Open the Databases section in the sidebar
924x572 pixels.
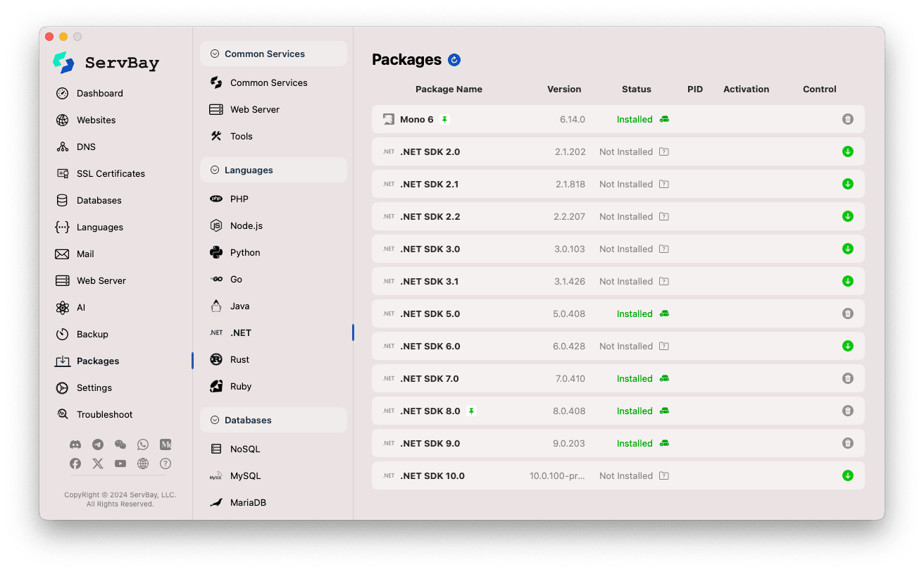pos(99,200)
